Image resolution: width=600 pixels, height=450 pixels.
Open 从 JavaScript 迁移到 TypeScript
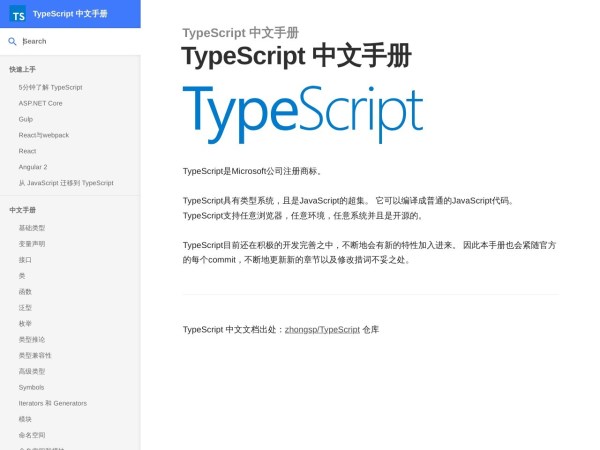point(66,183)
